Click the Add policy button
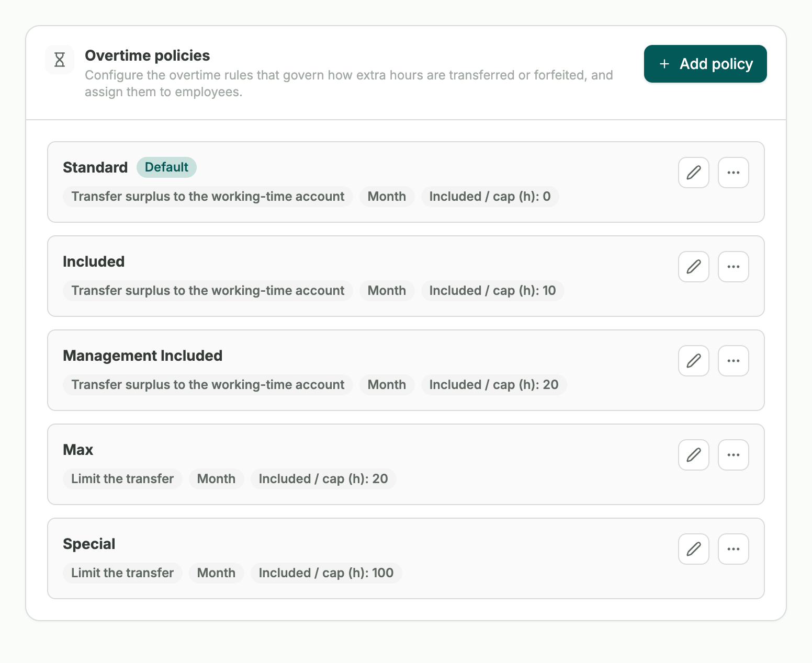Image resolution: width=812 pixels, height=663 pixels. coord(705,64)
